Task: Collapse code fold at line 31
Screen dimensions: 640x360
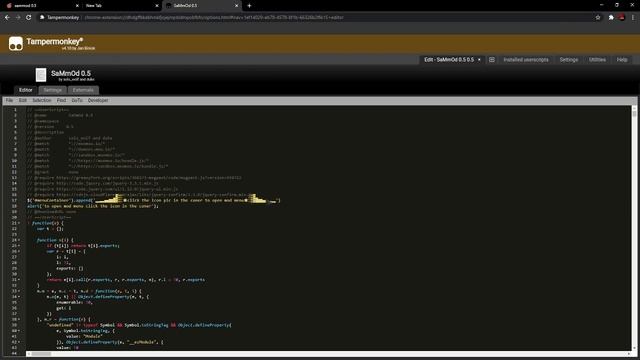Action: [19, 280]
